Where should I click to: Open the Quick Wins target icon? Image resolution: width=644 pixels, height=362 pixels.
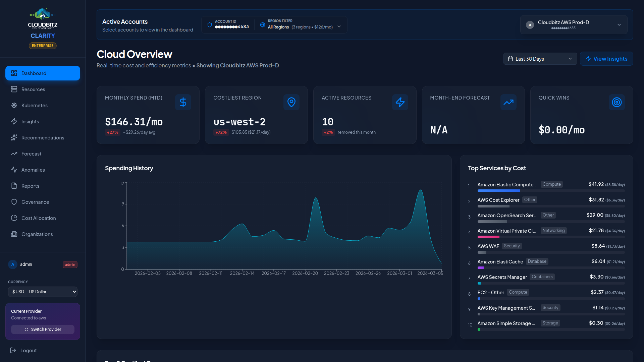tap(616, 102)
